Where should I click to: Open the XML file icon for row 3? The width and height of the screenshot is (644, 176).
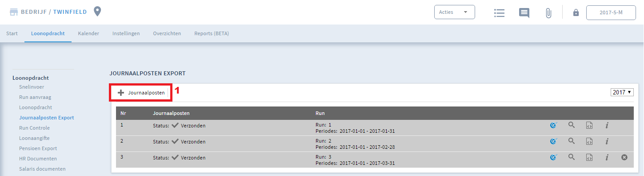click(589, 157)
